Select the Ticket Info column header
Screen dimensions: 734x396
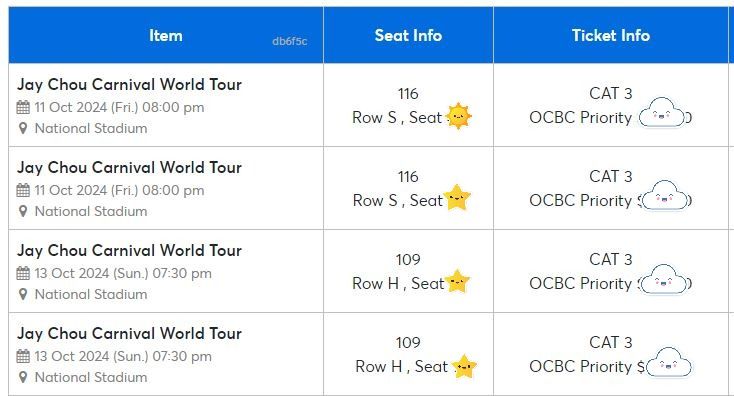pyautogui.click(x=611, y=35)
